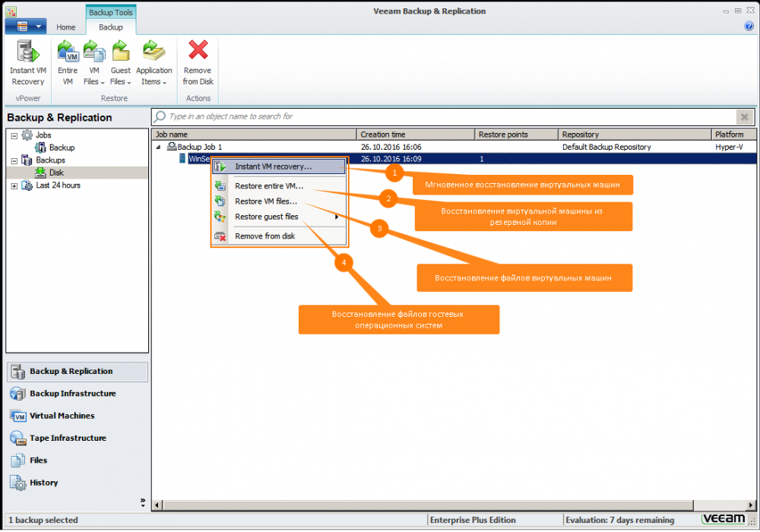Open Virtual Machines view

pos(77,416)
